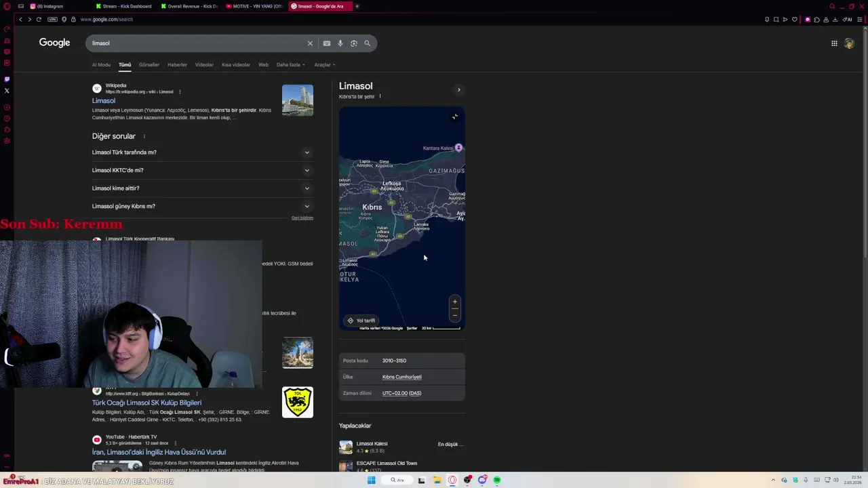Expand the Limasol knowledge panel arrow
The image size is (868, 488).
coord(458,90)
